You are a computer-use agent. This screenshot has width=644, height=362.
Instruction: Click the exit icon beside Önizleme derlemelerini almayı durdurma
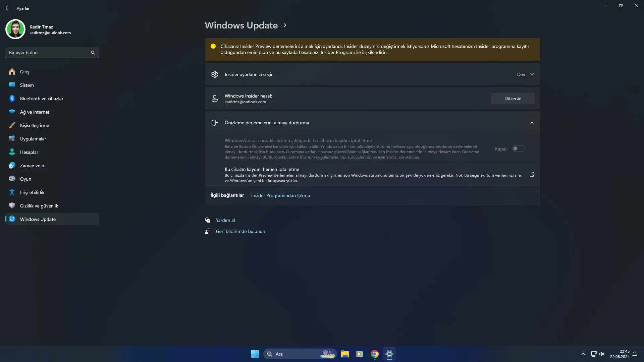[x=215, y=123]
